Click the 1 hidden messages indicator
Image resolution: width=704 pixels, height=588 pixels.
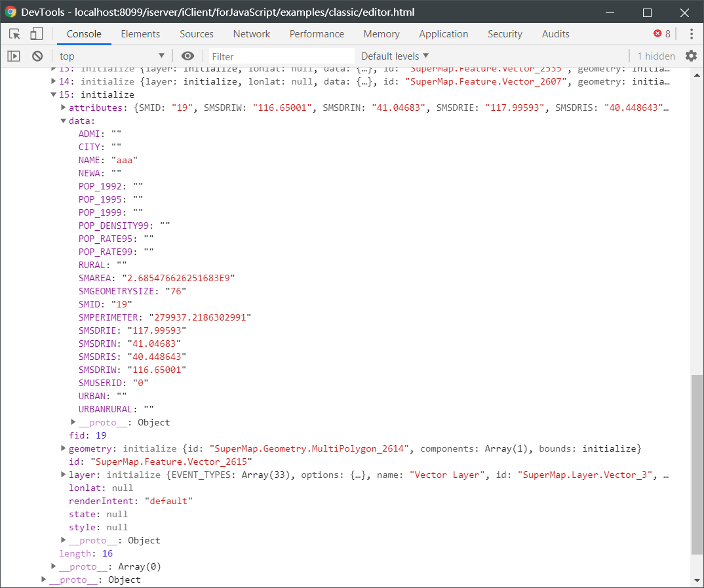(x=656, y=56)
